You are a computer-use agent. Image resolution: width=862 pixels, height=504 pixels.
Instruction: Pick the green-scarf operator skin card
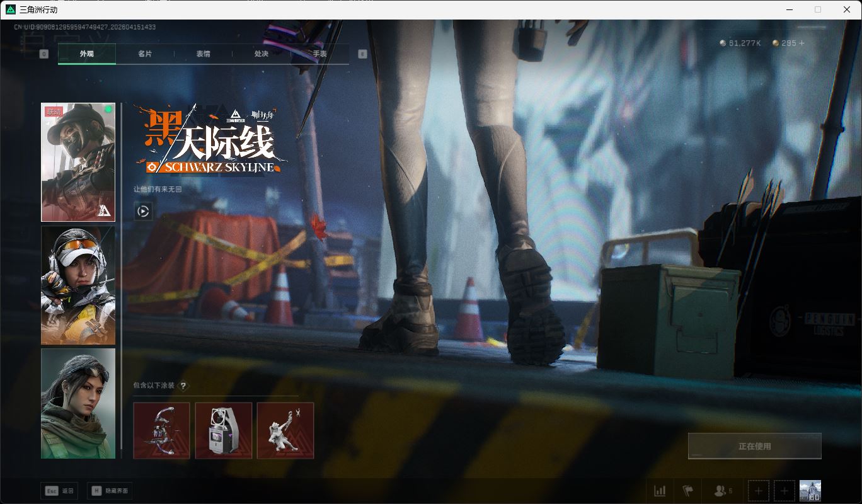[x=78, y=404]
